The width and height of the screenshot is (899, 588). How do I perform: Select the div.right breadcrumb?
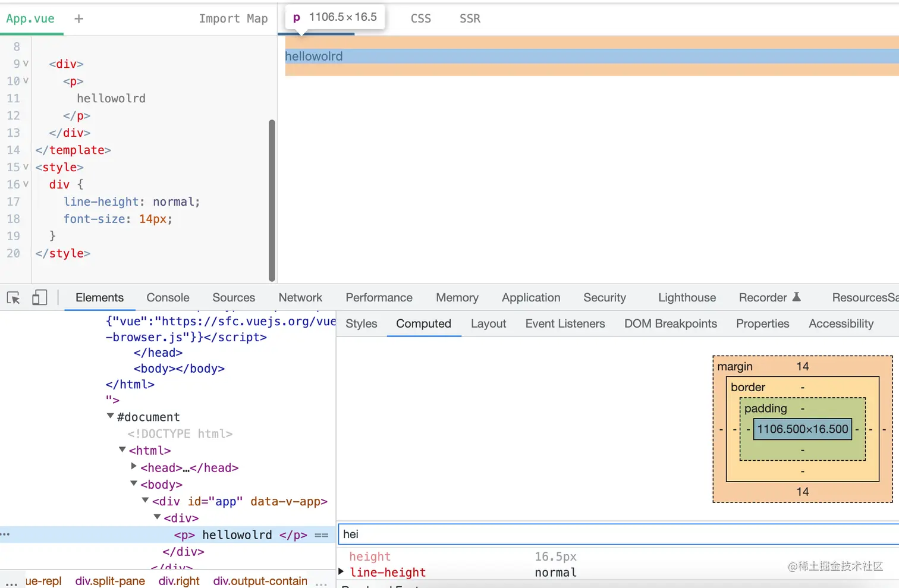(x=179, y=581)
